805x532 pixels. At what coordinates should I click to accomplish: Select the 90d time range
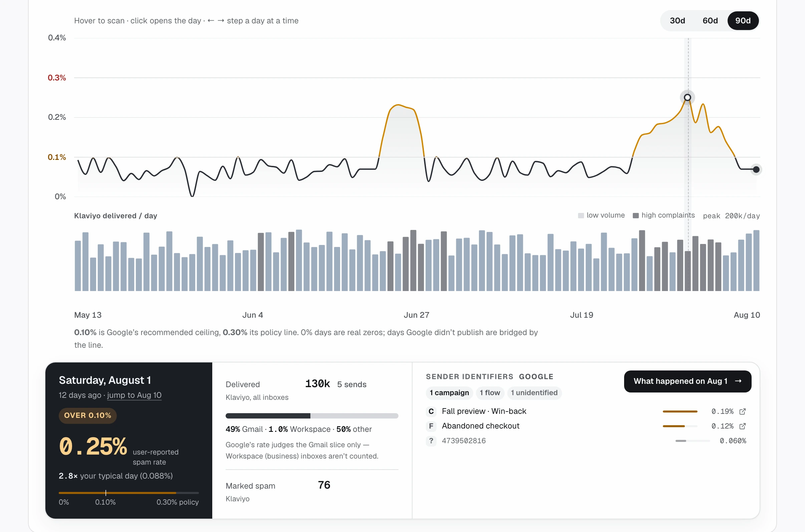click(743, 21)
